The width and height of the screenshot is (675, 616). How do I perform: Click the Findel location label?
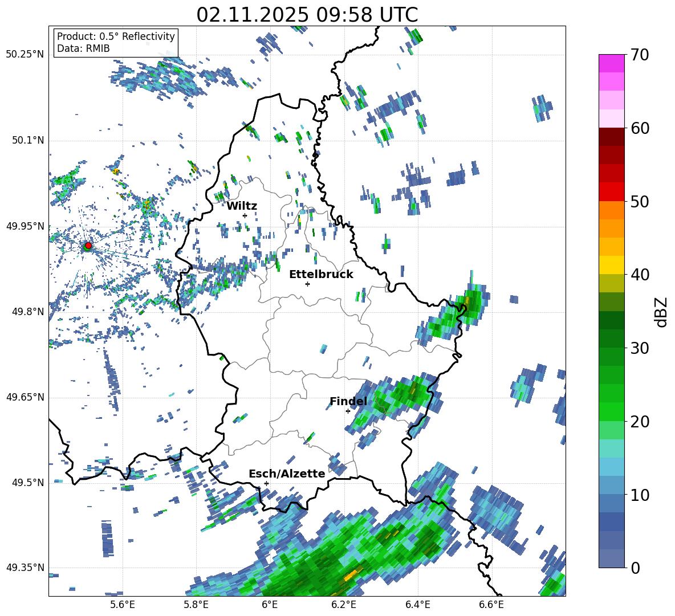[348, 401]
